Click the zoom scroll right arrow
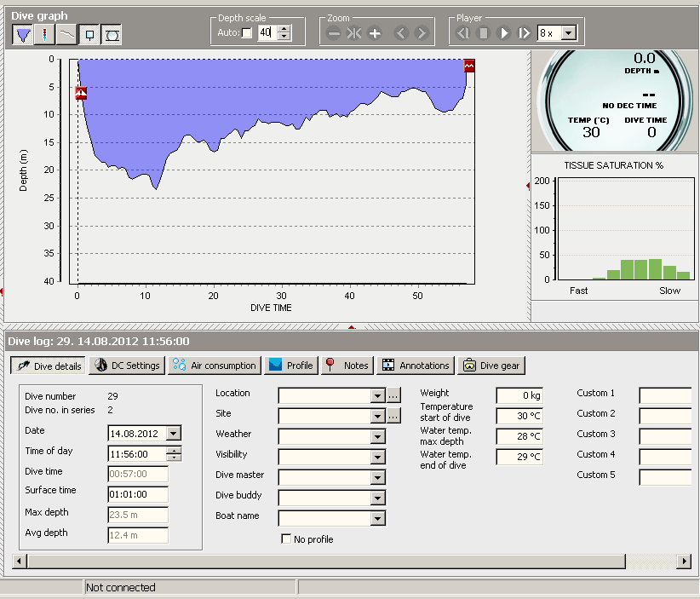The width and height of the screenshot is (700, 599). pyautogui.click(x=422, y=33)
